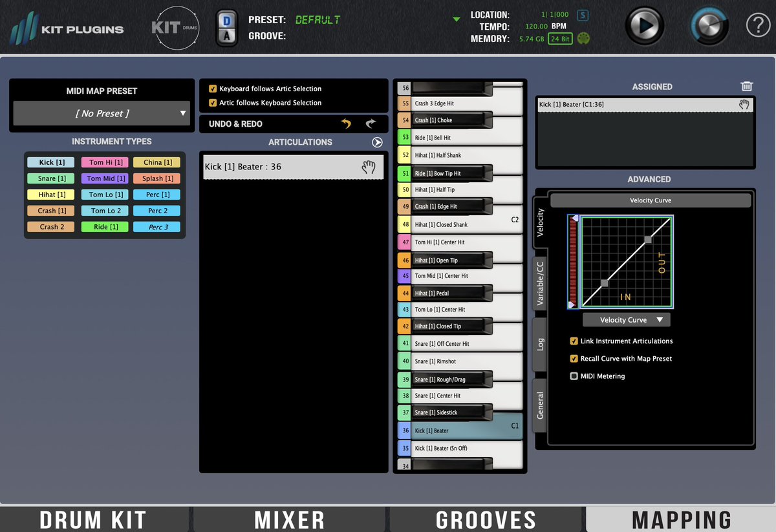This screenshot has width=776, height=532.
Task: Switch to the Grooves tab
Action: tap(486, 519)
